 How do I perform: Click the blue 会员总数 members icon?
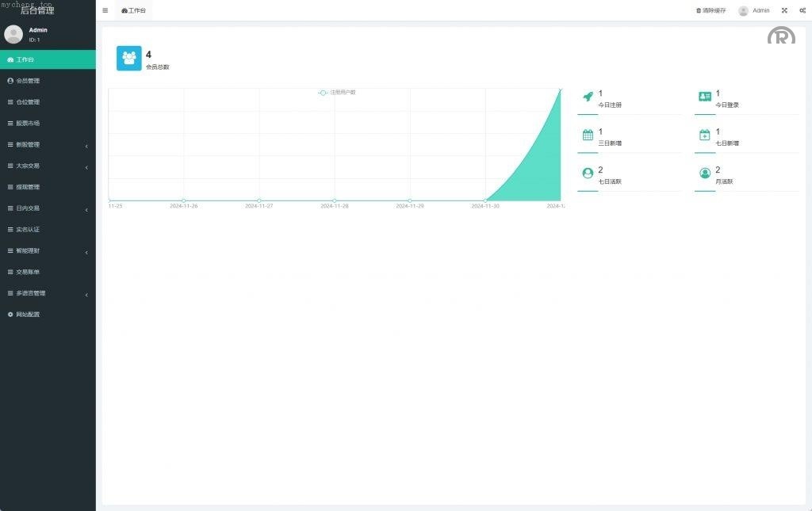click(x=129, y=58)
